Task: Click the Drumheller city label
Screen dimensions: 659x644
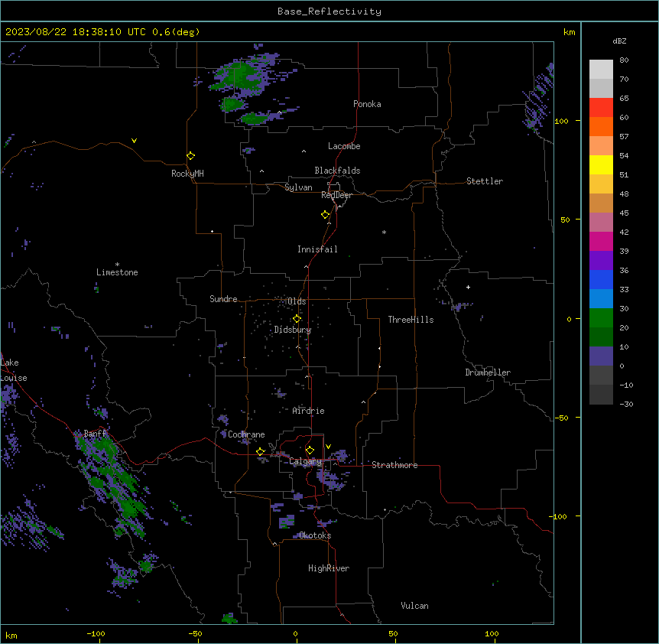Action: point(488,372)
